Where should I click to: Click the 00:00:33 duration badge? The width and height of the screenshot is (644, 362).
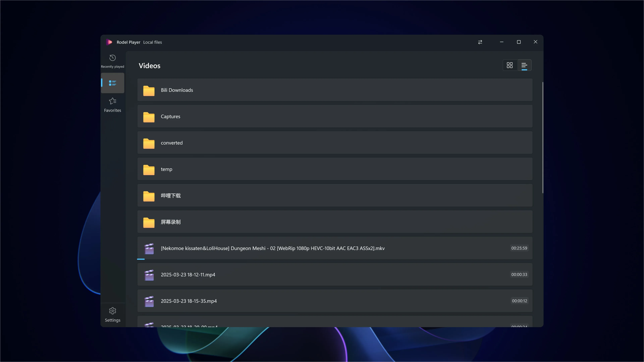[x=519, y=274]
